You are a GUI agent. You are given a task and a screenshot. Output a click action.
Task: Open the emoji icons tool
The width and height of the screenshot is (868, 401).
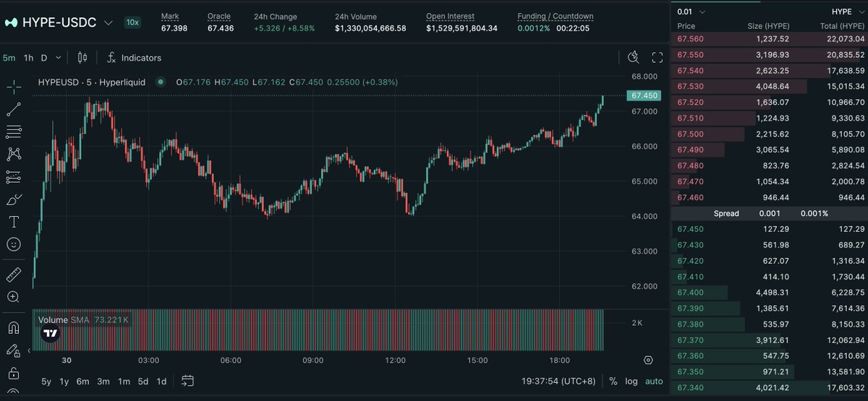click(14, 244)
